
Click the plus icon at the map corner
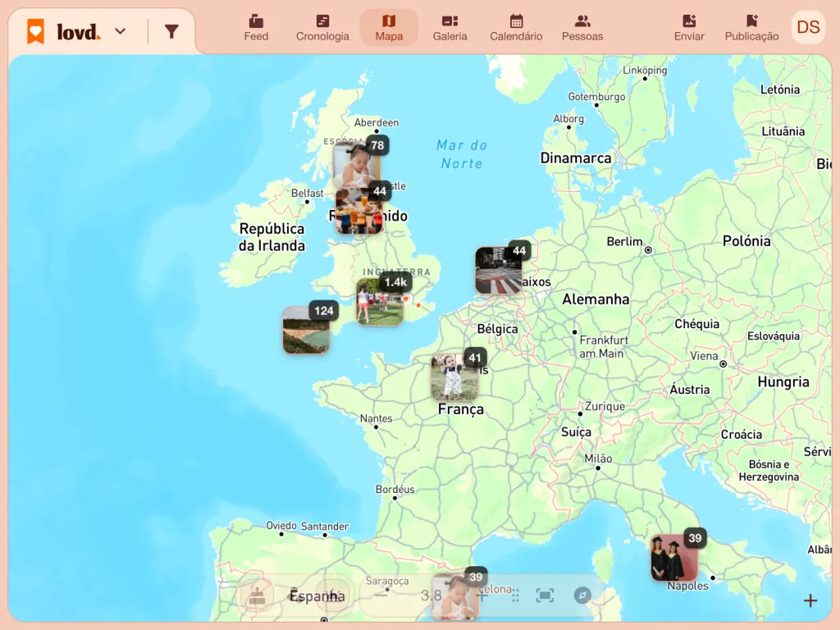[x=810, y=600]
